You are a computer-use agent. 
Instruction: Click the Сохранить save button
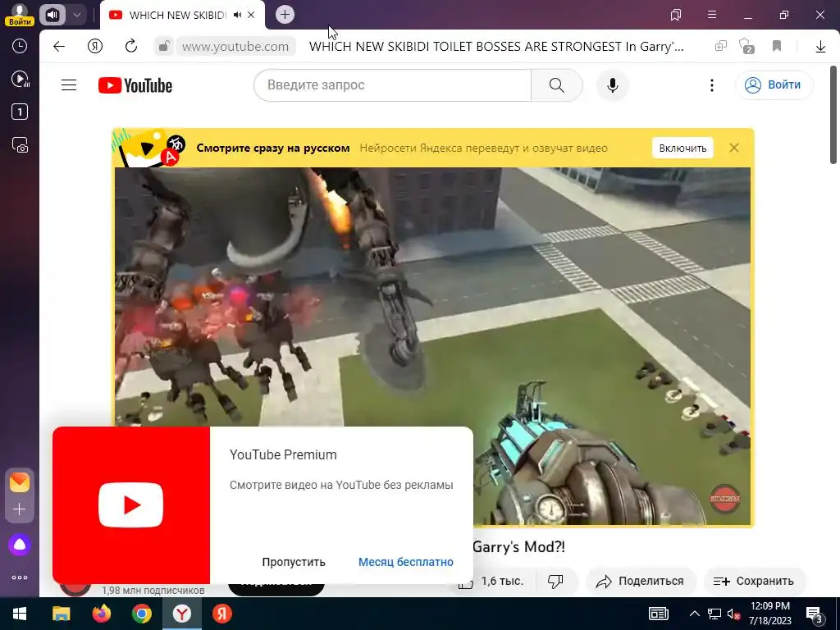[x=754, y=581]
